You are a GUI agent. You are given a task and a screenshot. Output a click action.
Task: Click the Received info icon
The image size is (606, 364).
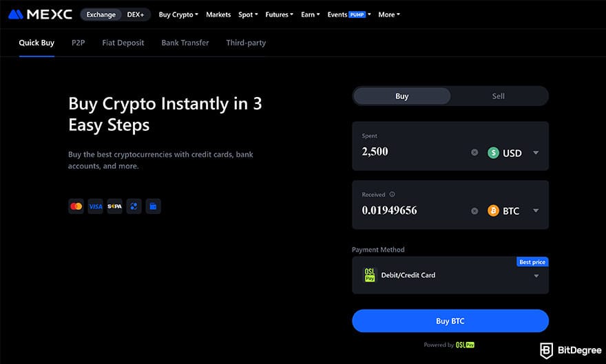click(393, 194)
